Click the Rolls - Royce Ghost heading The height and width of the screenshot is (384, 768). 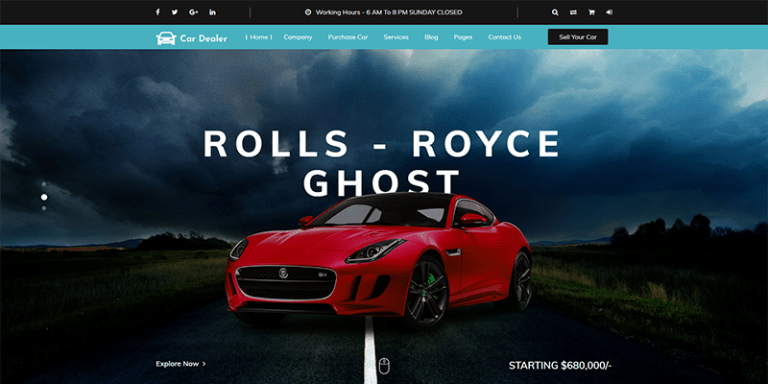pyautogui.click(x=382, y=163)
